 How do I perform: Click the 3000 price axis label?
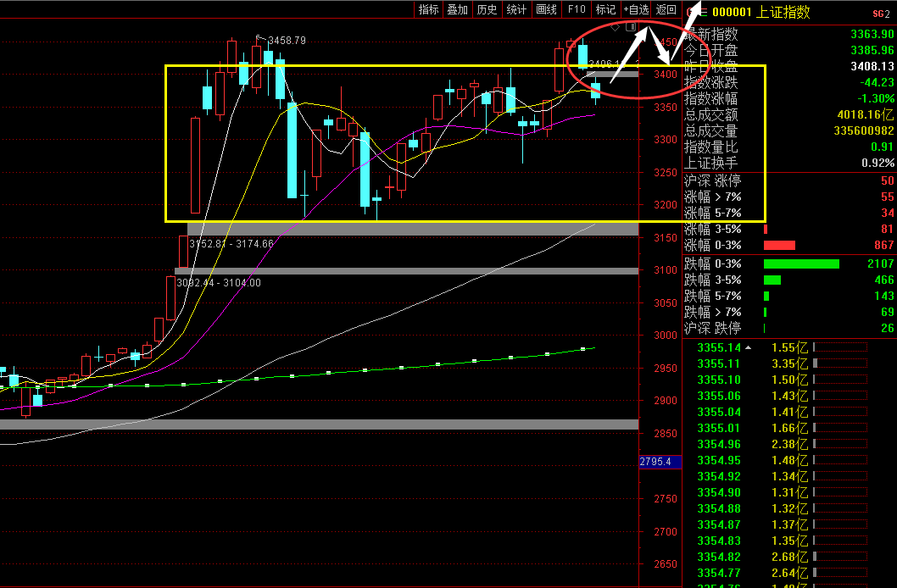(x=666, y=336)
